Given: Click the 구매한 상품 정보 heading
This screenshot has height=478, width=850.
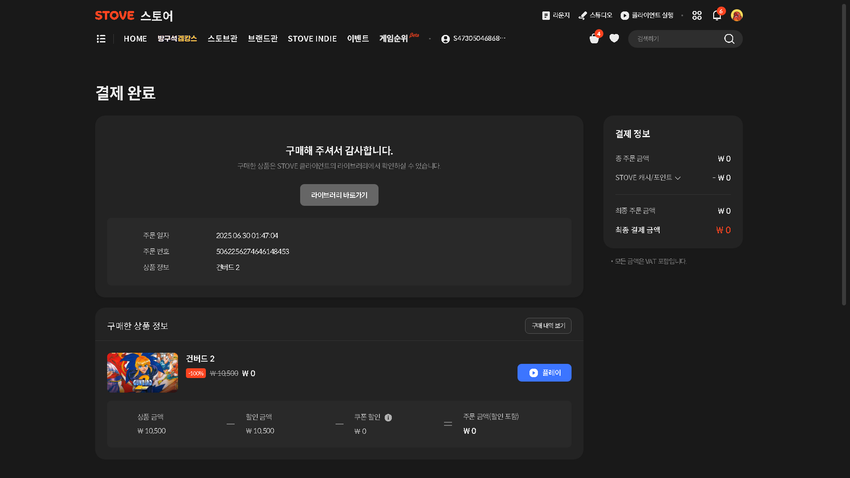Looking at the screenshot, I should (137, 326).
